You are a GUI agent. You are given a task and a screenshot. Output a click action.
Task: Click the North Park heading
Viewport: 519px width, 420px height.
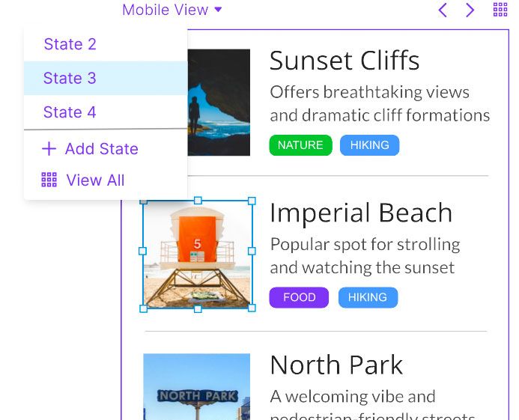[x=336, y=365]
